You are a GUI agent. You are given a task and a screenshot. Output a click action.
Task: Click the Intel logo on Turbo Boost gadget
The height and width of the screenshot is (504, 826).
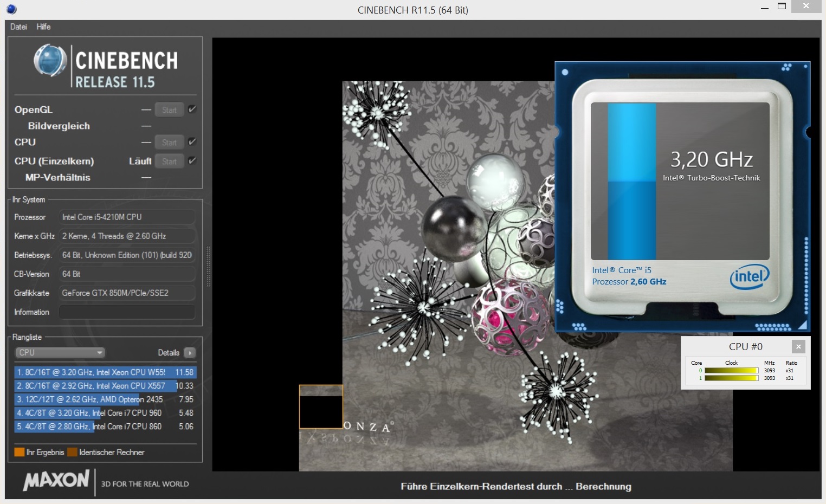(749, 277)
